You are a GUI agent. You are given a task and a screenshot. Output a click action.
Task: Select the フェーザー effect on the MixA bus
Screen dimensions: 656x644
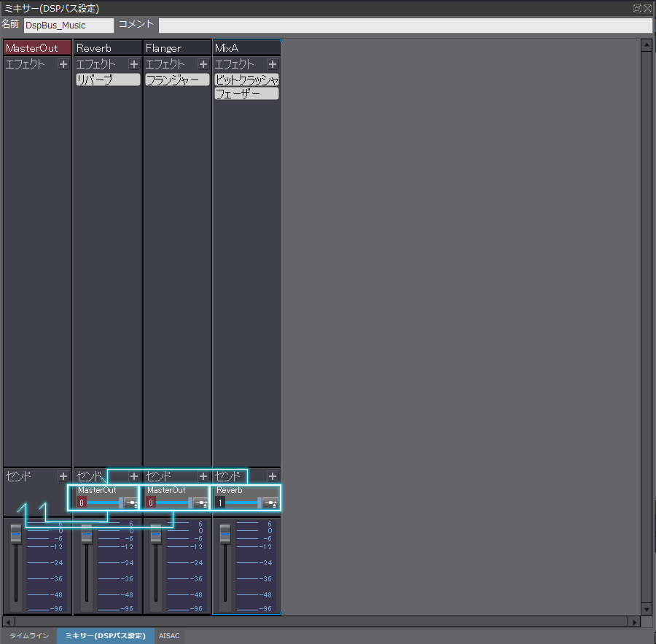pos(247,93)
